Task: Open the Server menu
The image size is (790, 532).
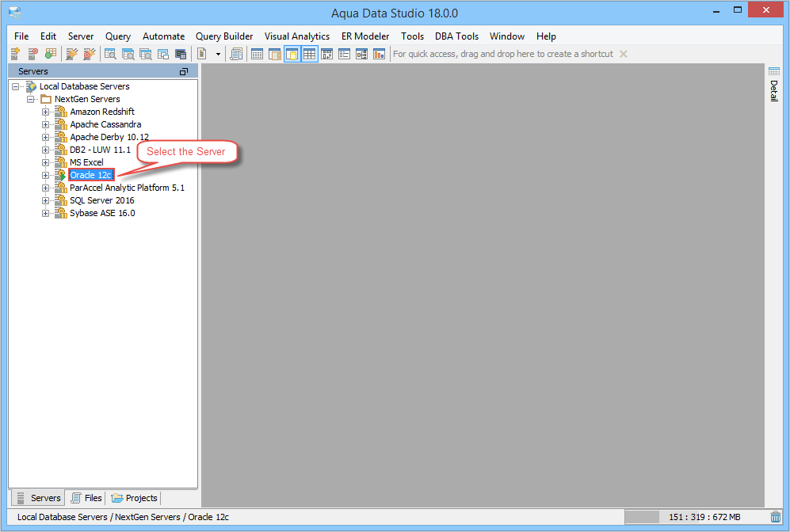Action: click(81, 36)
